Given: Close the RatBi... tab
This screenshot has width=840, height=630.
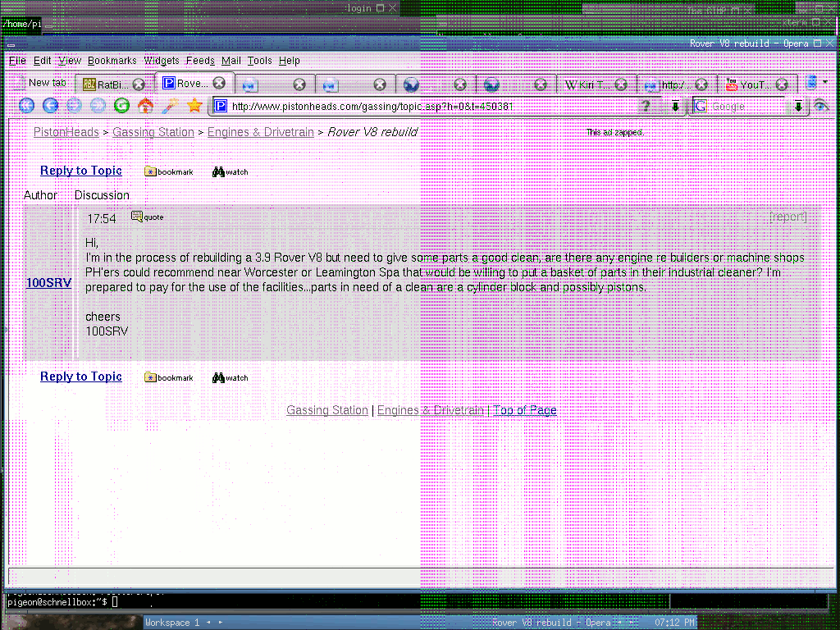Looking at the screenshot, I should [139, 84].
